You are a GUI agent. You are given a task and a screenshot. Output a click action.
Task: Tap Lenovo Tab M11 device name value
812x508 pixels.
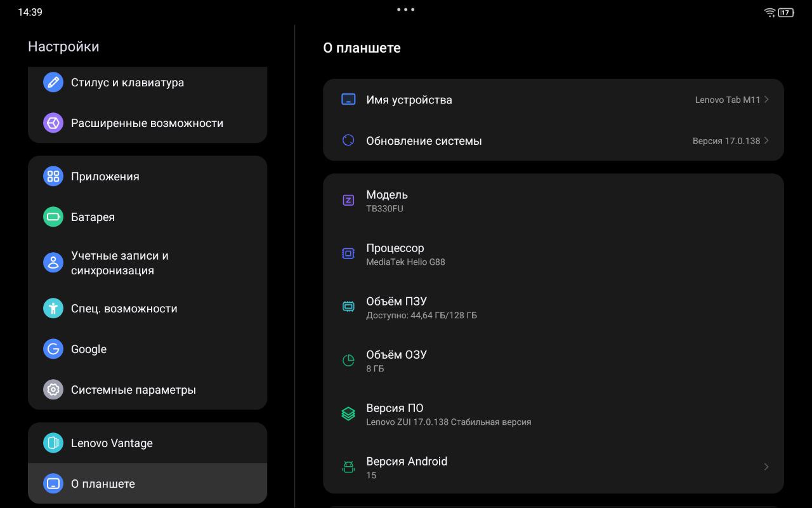pos(728,100)
